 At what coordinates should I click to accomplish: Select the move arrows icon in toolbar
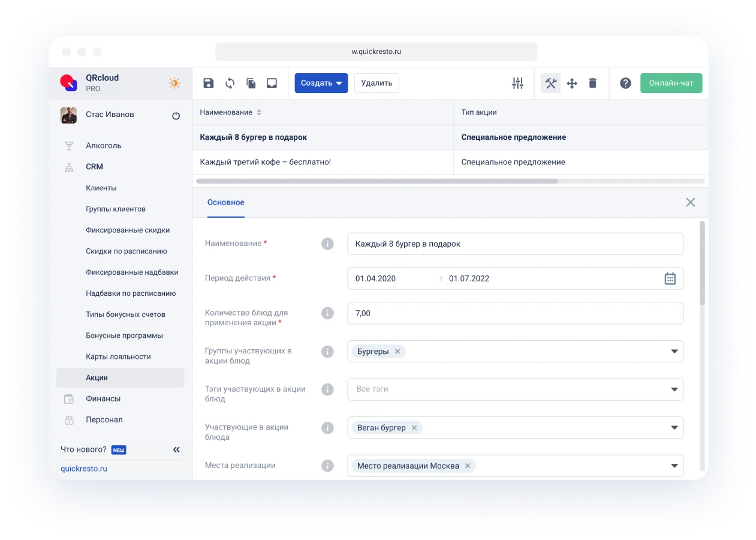pyautogui.click(x=572, y=83)
